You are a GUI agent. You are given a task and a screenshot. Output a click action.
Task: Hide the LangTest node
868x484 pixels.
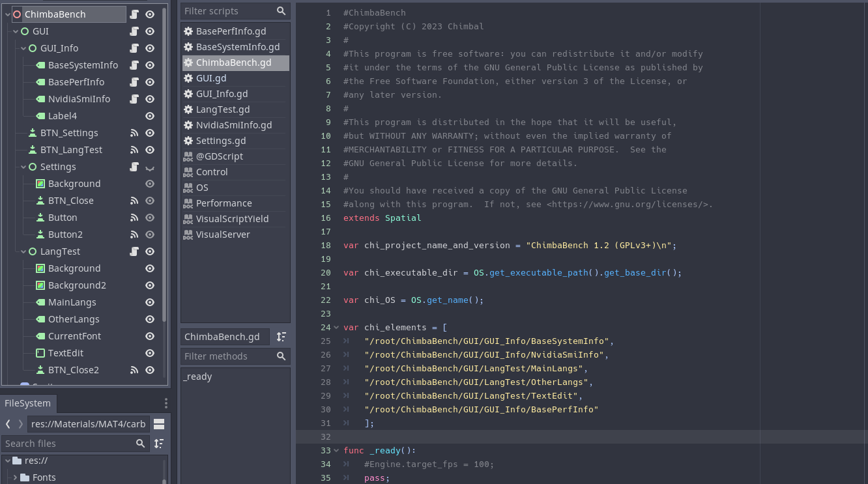coord(150,251)
